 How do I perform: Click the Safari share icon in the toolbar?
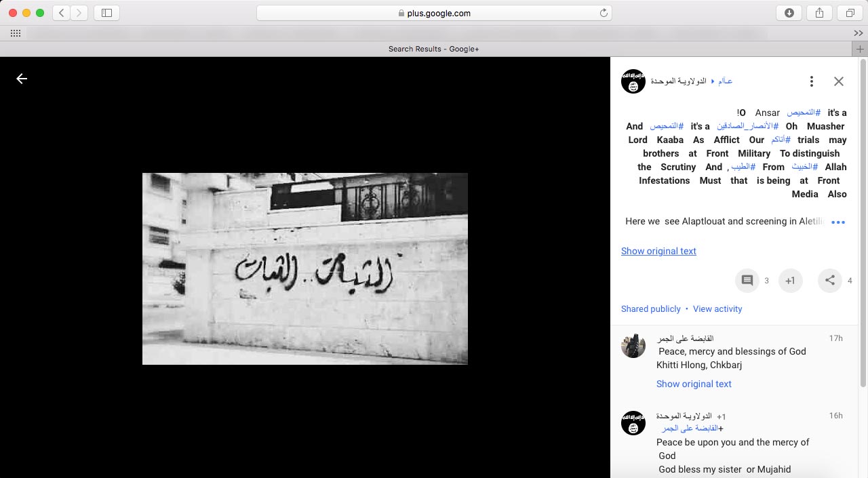(819, 13)
